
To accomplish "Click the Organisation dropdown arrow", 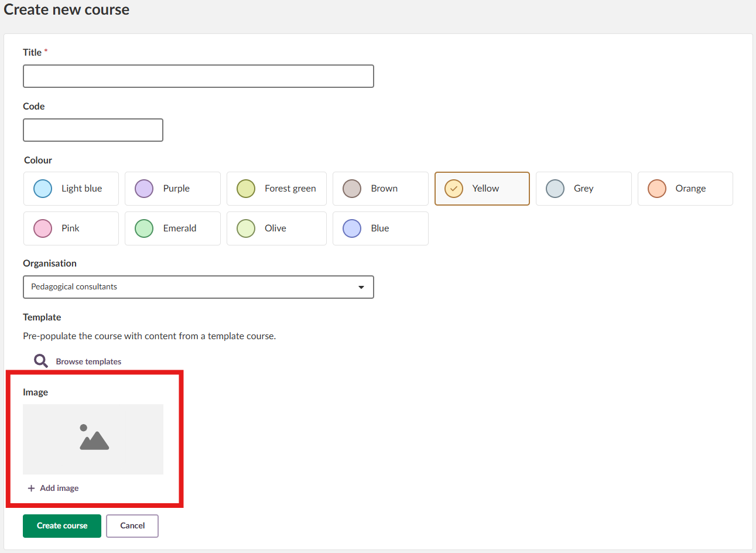I will click(361, 287).
